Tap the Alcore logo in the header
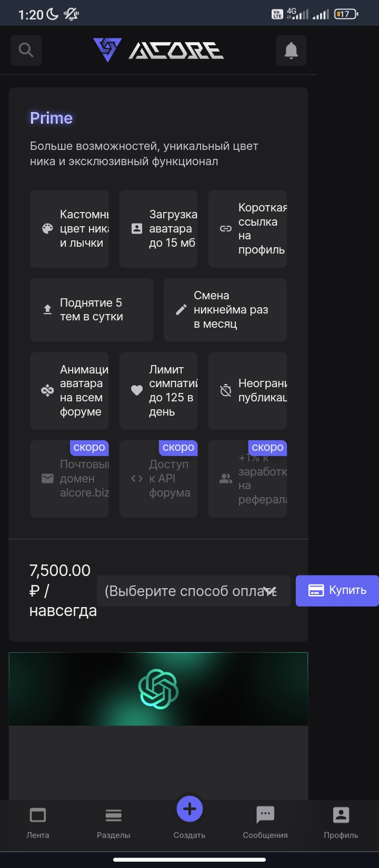 click(x=158, y=51)
